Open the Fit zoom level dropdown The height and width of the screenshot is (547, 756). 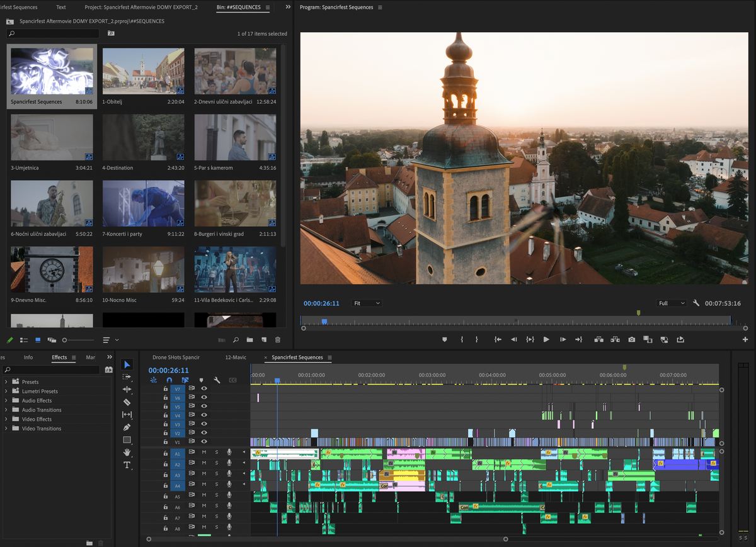[367, 303]
